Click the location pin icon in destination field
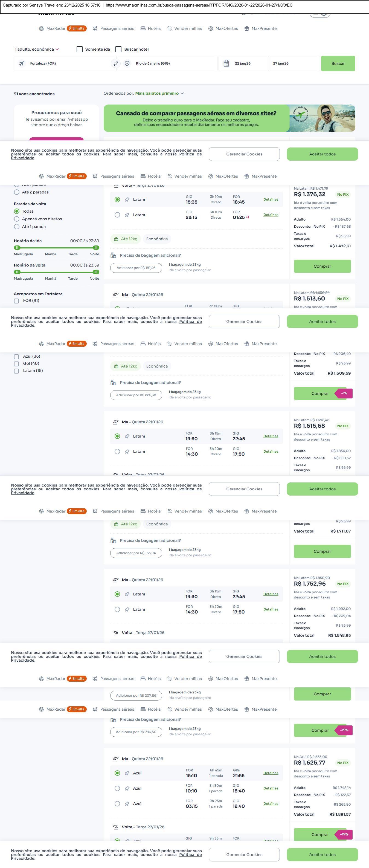369x868 pixels. [127, 63]
